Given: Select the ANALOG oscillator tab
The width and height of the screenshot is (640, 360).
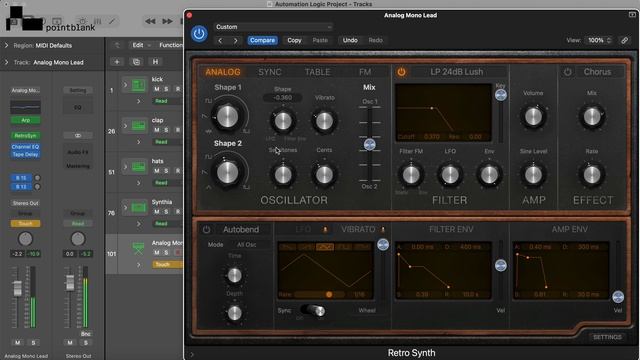Looking at the screenshot, I should click(223, 72).
